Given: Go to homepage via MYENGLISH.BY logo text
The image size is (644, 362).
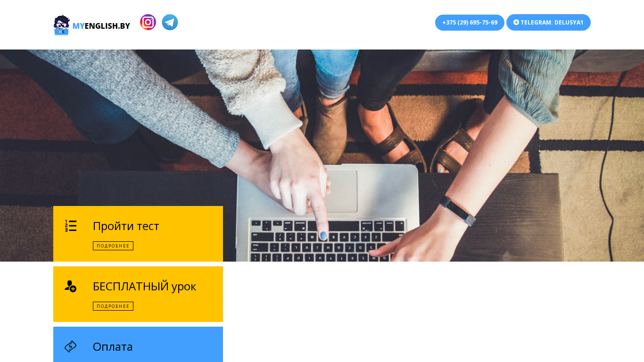Looking at the screenshot, I should coord(101,26).
